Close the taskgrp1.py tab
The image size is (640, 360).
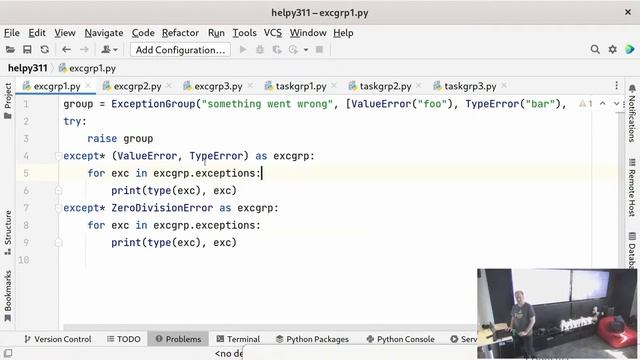click(x=334, y=86)
